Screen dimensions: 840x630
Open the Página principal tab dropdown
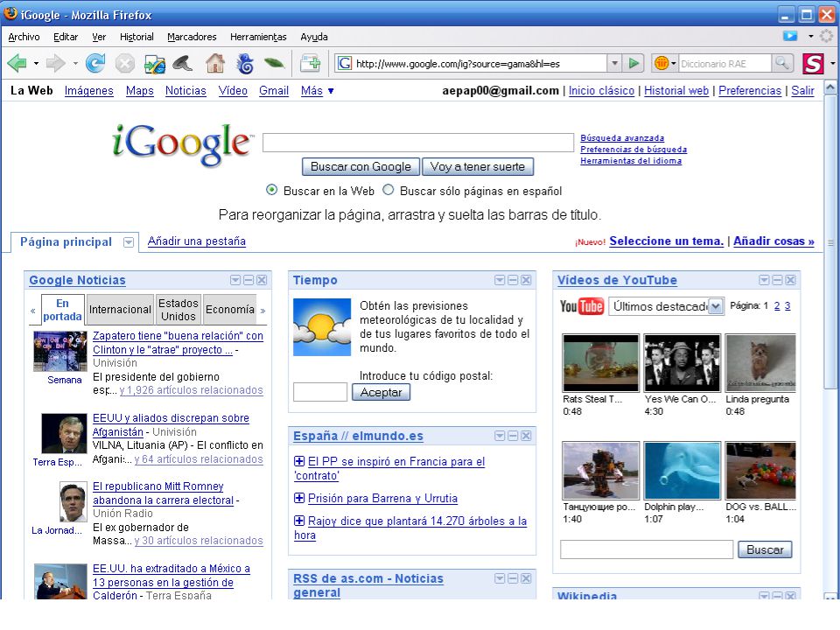(x=128, y=242)
